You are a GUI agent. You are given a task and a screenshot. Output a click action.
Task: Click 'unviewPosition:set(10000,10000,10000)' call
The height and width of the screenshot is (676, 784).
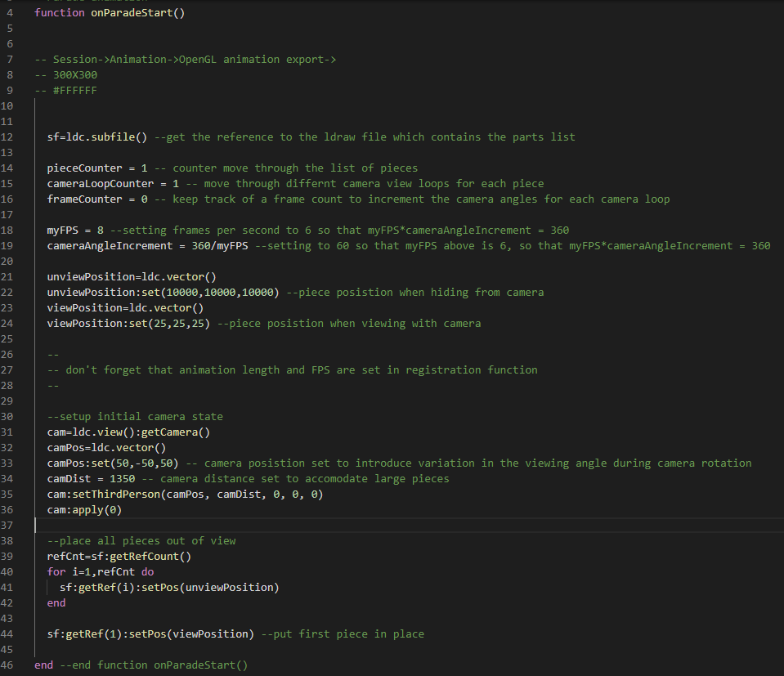[163, 292]
